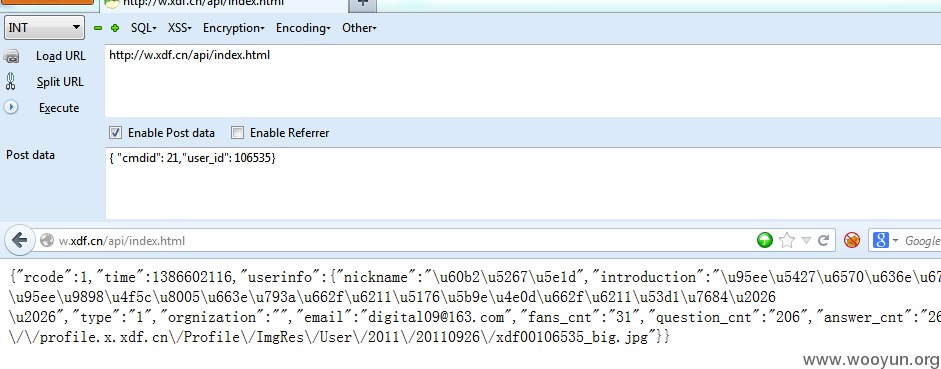This screenshot has width=941, height=369.
Task: Click the HackBar green plus icon
Action: tap(115, 28)
